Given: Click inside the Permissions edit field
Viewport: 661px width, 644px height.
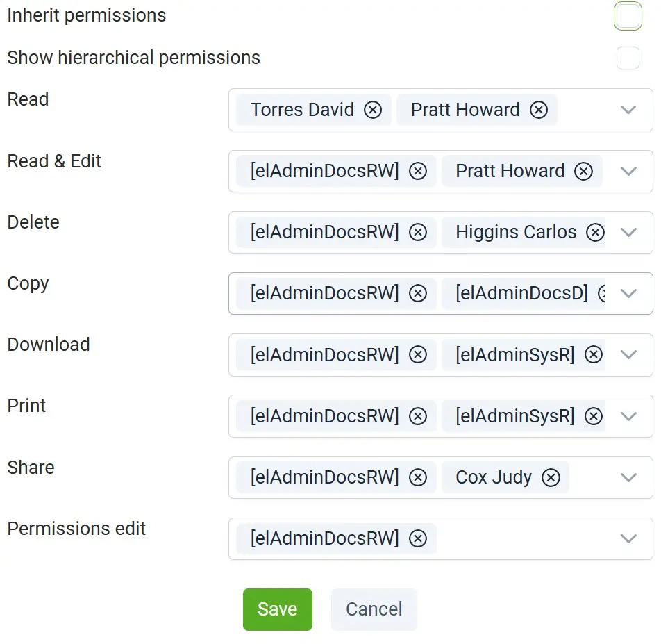Looking at the screenshot, I should (x=521, y=538).
